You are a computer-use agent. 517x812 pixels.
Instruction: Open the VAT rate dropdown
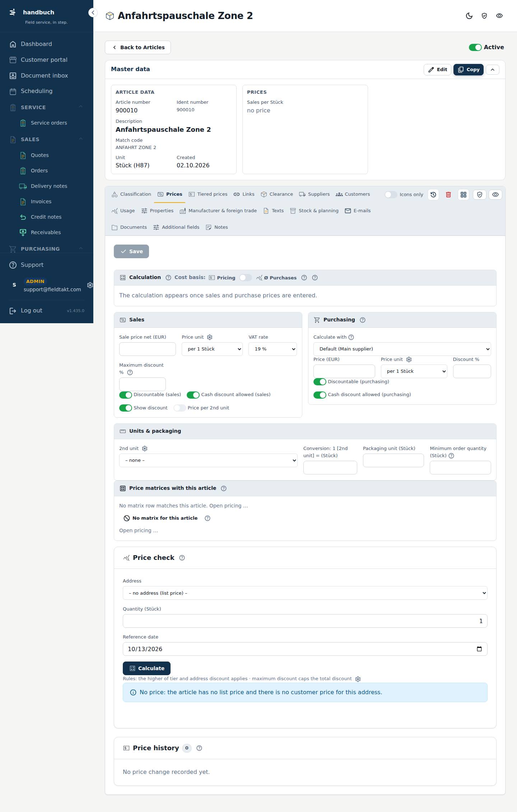pyautogui.click(x=273, y=349)
